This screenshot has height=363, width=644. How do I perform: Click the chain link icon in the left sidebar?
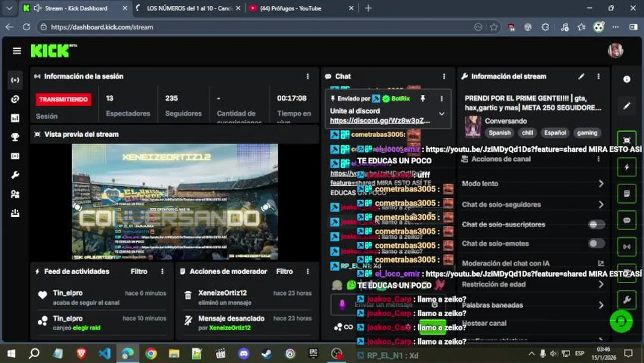click(x=15, y=99)
